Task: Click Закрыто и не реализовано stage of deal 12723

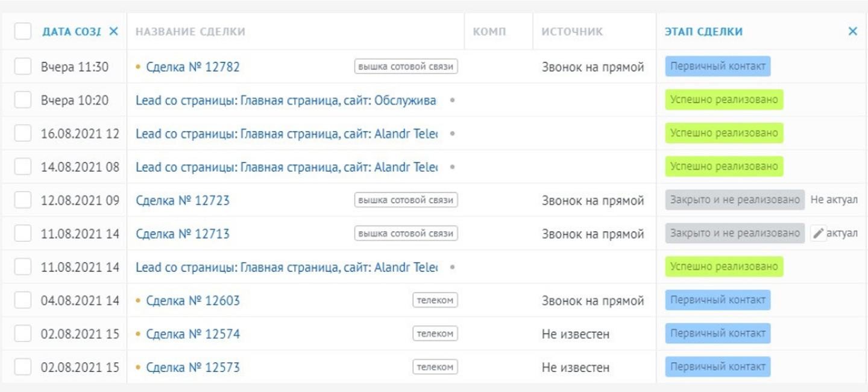Action: click(x=735, y=200)
